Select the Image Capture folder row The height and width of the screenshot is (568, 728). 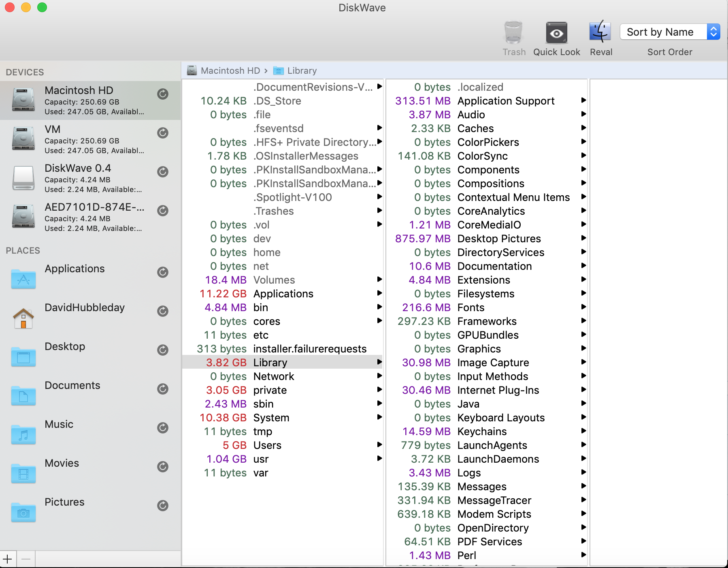click(487, 362)
